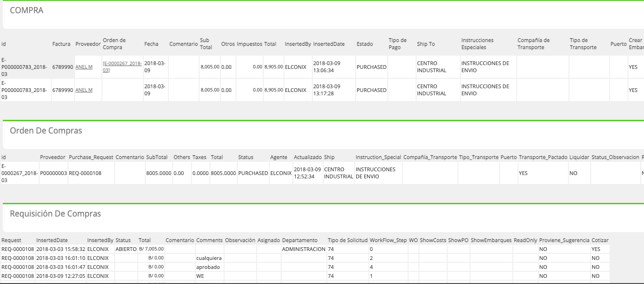Click the 'cualquiera' comment cell
The width and height of the screenshot is (644, 284).
pyautogui.click(x=209, y=258)
